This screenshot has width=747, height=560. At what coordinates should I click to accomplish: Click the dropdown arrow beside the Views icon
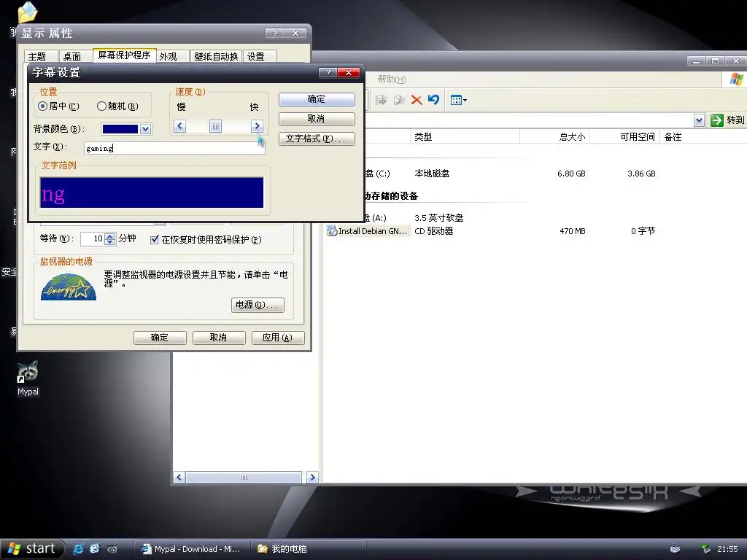[x=465, y=100]
